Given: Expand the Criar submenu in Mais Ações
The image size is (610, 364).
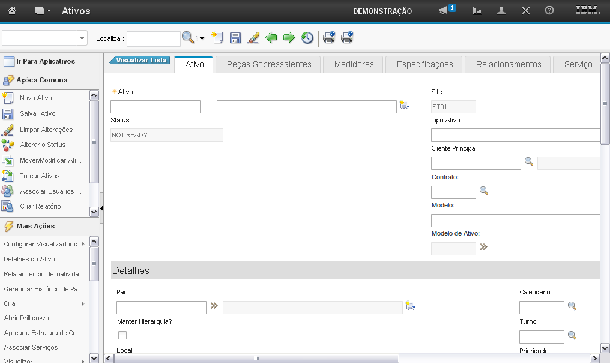Looking at the screenshot, I should [x=45, y=303].
